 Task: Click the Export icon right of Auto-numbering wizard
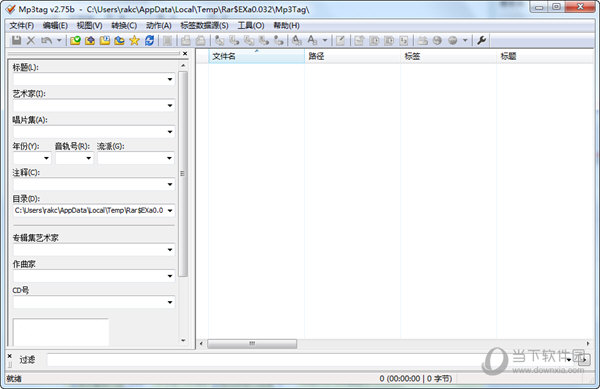pos(359,40)
